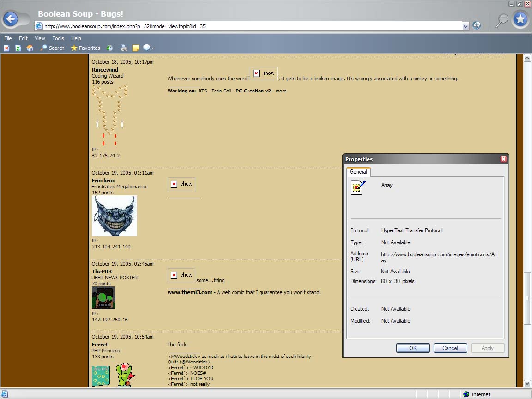Open the Favorites toolbar button
This screenshot has width=532, height=399.
tap(85, 48)
